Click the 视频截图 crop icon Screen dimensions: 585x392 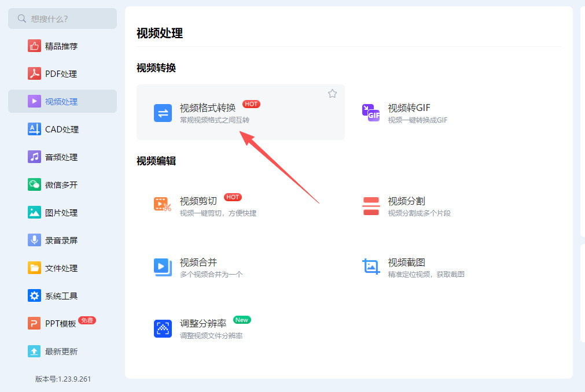click(x=371, y=267)
